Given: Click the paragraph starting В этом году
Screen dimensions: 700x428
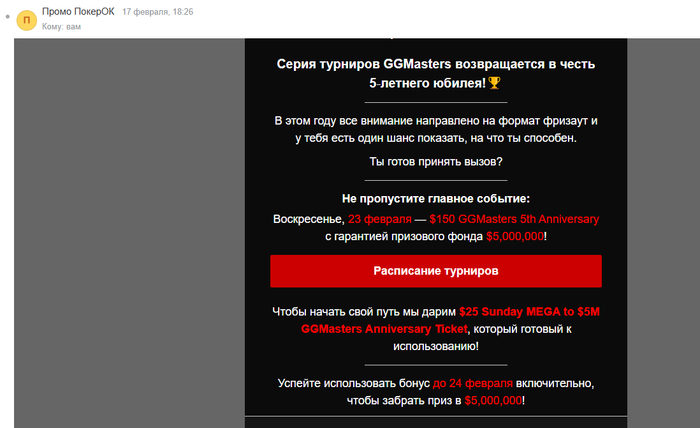Looking at the screenshot, I should pos(436,129).
